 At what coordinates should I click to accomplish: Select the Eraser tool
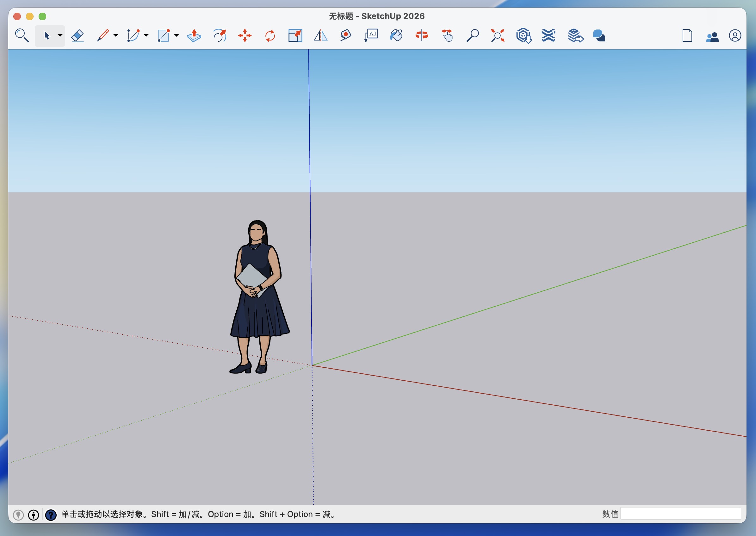[77, 36]
